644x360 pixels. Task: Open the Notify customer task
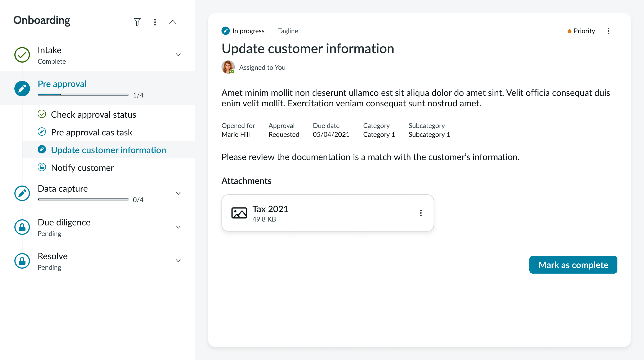pos(82,167)
